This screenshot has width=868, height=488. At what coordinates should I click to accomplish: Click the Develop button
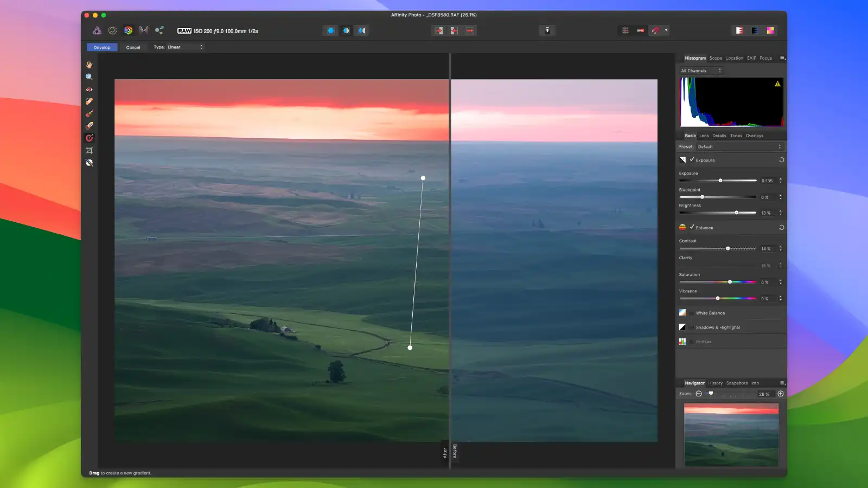tap(101, 47)
